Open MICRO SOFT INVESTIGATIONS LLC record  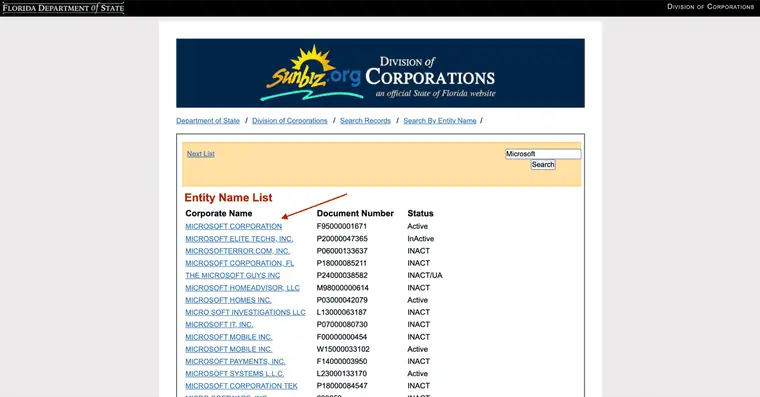click(x=245, y=312)
